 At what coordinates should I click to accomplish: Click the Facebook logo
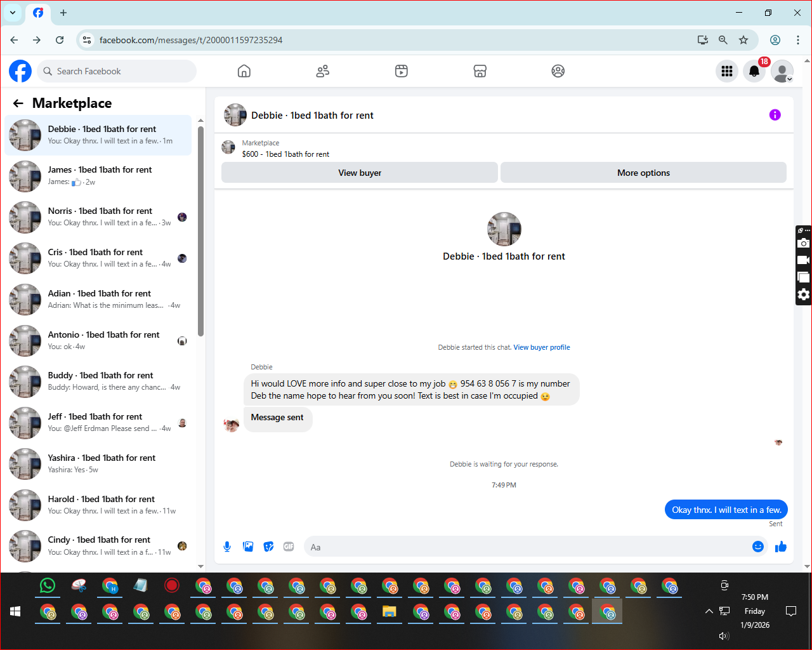coord(20,71)
